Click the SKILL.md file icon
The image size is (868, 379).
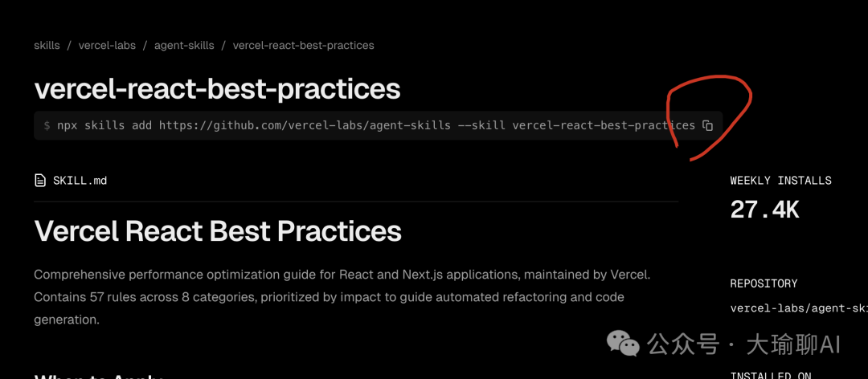pyautogui.click(x=40, y=181)
